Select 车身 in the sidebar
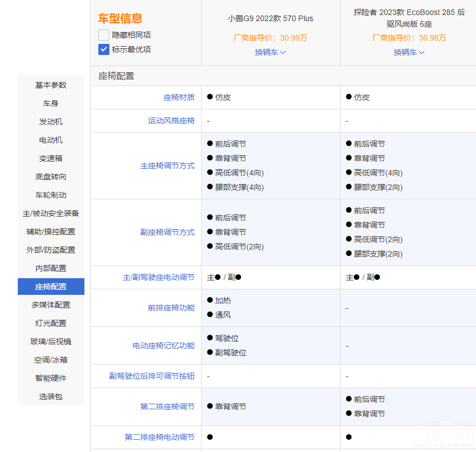The height and width of the screenshot is (452, 476). click(x=51, y=103)
